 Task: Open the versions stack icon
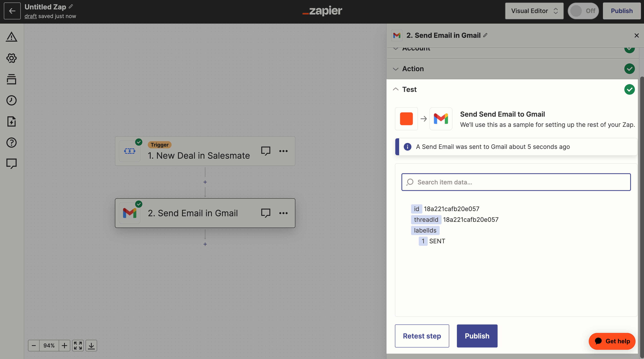12,79
